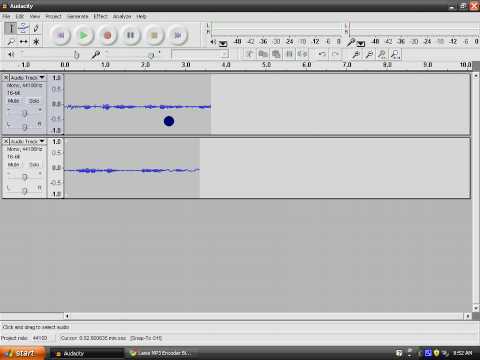This screenshot has height=360, width=480.
Task: Click second track's gain slider
Action: tap(24, 177)
